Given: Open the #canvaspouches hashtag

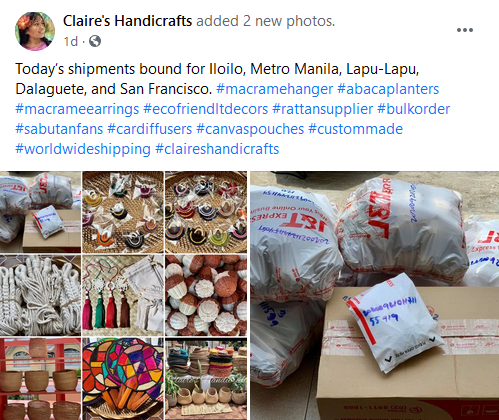Looking at the screenshot, I should 250,129.
